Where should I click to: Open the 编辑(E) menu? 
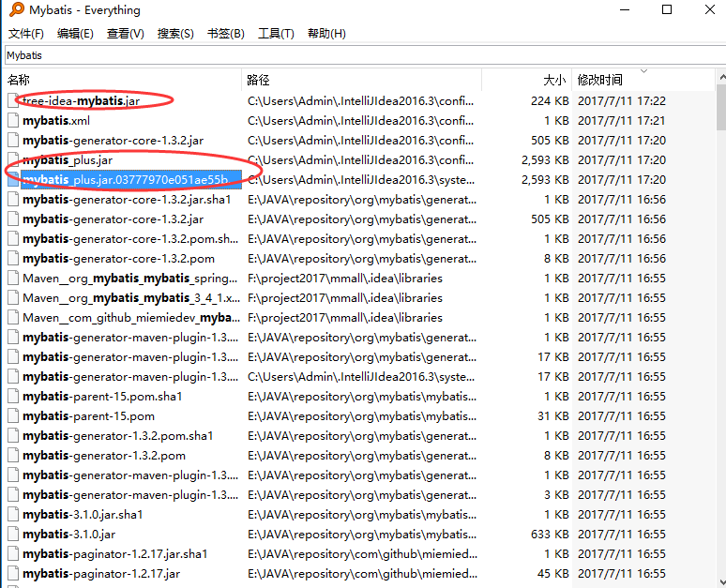(x=75, y=34)
